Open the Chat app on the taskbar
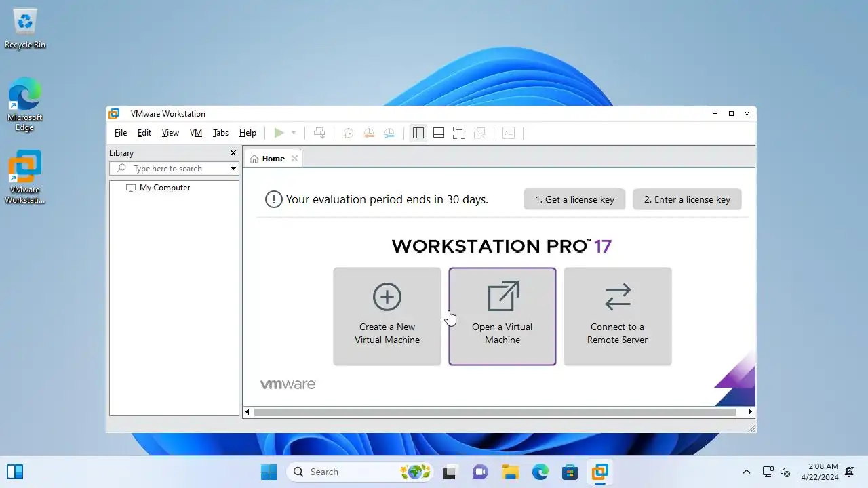 point(480,472)
